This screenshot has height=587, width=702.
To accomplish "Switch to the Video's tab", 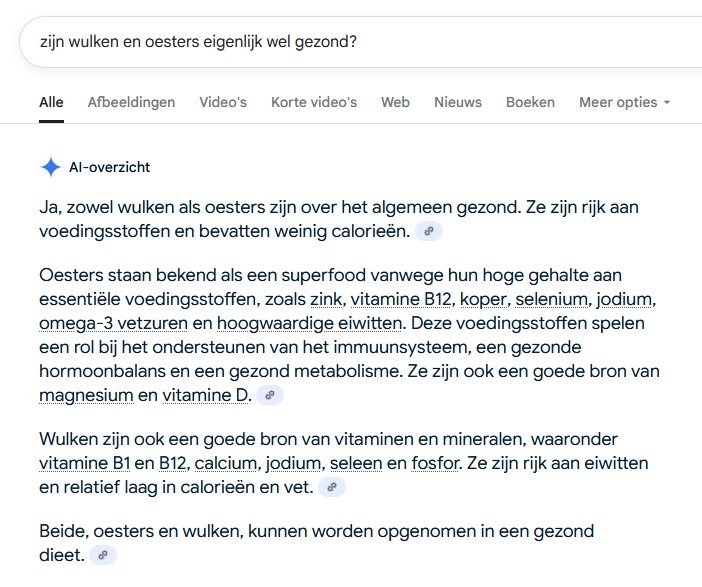I will tap(223, 102).
